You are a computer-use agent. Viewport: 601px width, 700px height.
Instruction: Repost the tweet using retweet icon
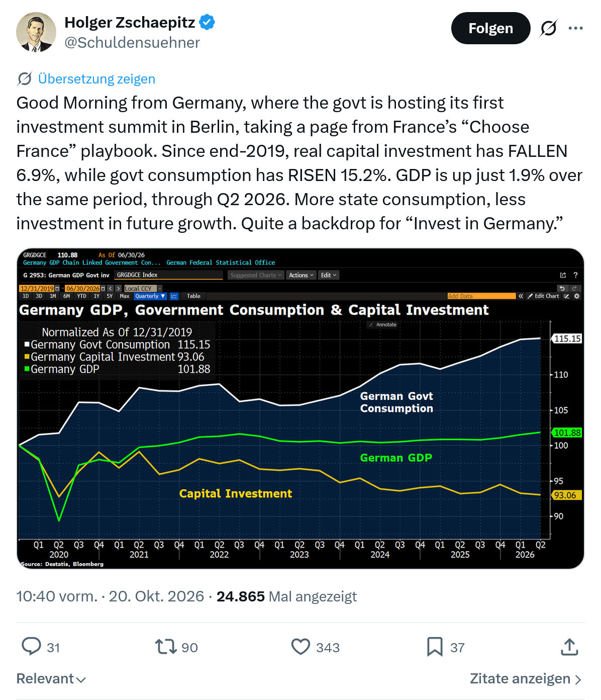click(166, 647)
